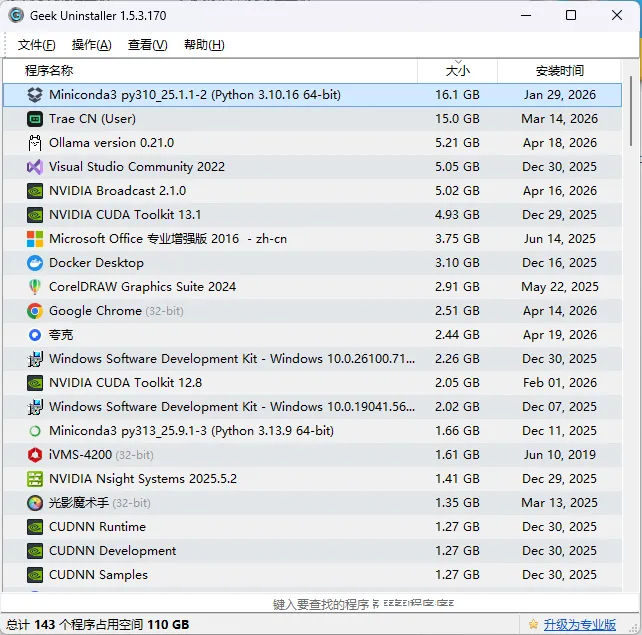Click the Geek Uninstaller title bar logo
This screenshot has width=642, height=635.
[16, 16]
